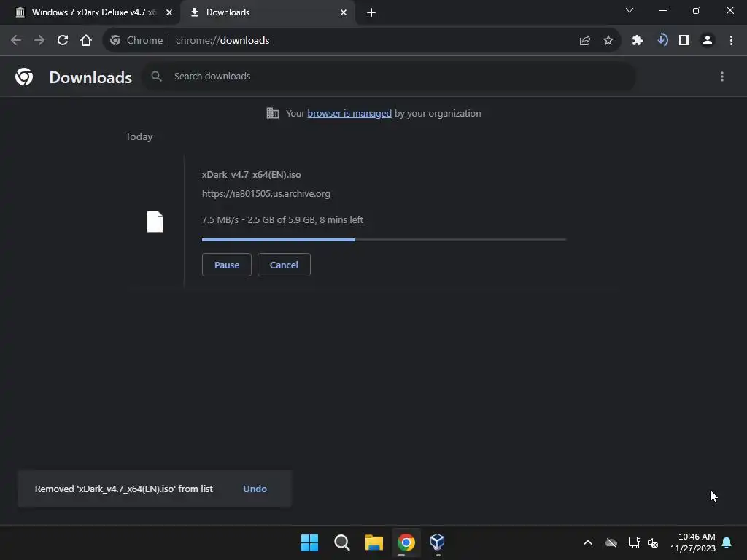Launch File Explorer from the taskbar
747x560 pixels.
[374, 542]
